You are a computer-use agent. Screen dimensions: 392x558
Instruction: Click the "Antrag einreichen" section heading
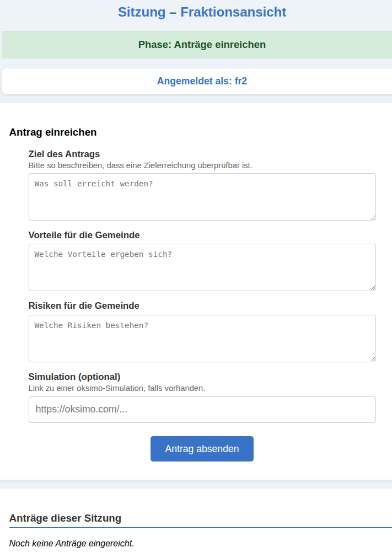point(53,132)
